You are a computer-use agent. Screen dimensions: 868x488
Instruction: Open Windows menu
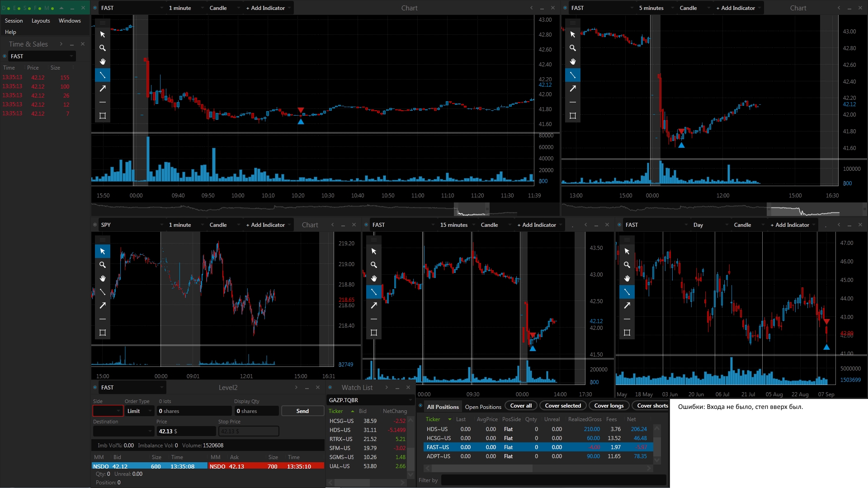coord(70,21)
